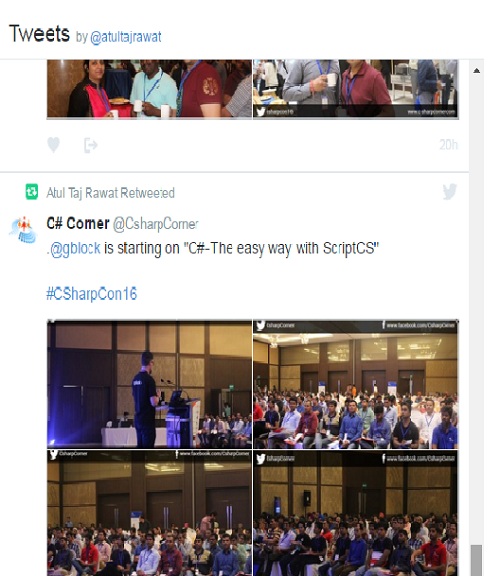Open the coffee break photo with the woman in pink
500x576 pixels.
150,89
